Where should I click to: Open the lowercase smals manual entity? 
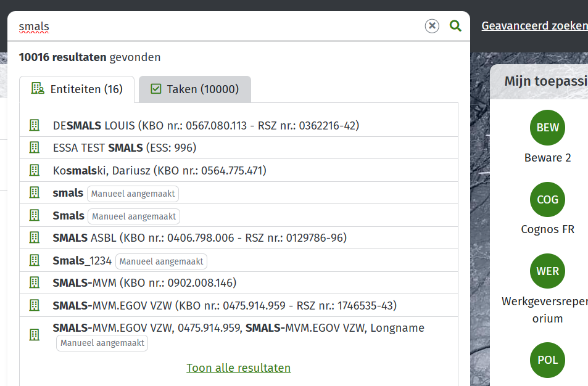point(239,193)
